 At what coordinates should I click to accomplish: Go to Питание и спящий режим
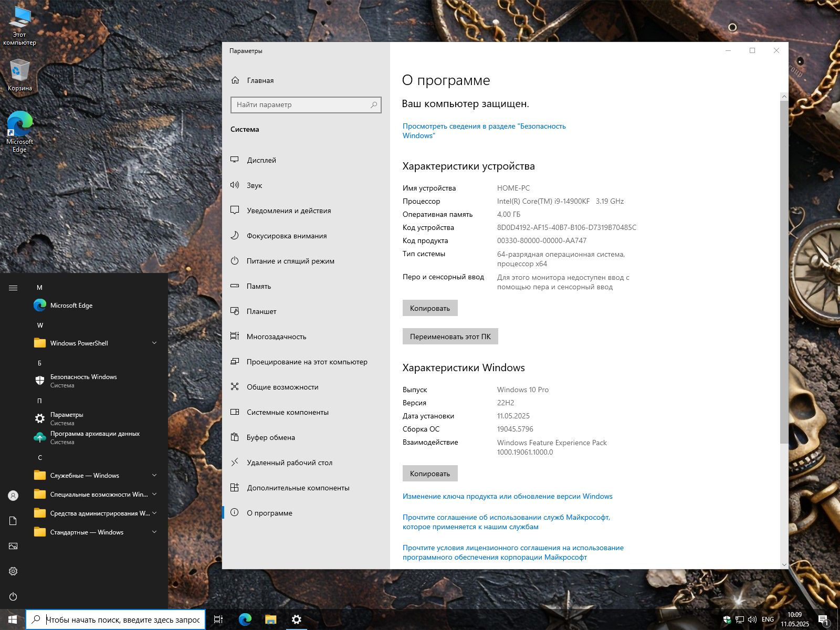click(x=306, y=261)
